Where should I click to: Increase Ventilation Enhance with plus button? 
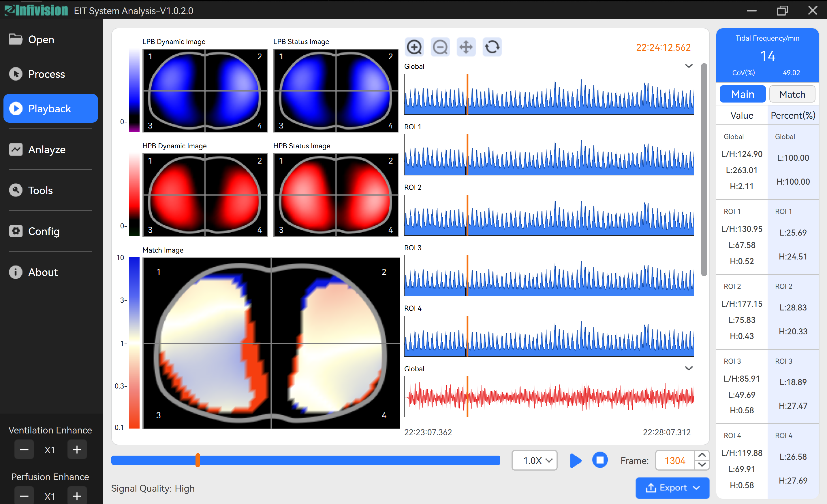[x=77, y=450]
